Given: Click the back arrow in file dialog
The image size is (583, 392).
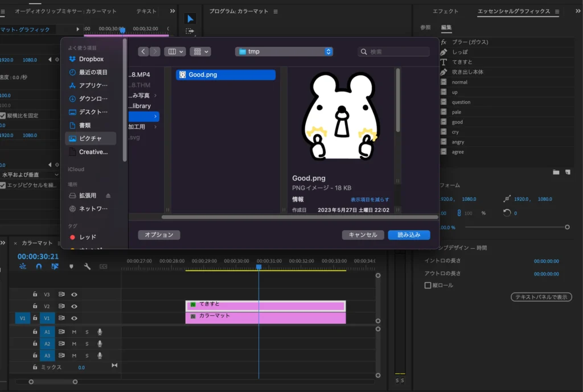Looking at the screenshot, I should pyautogui.click(x=143, y=51).
